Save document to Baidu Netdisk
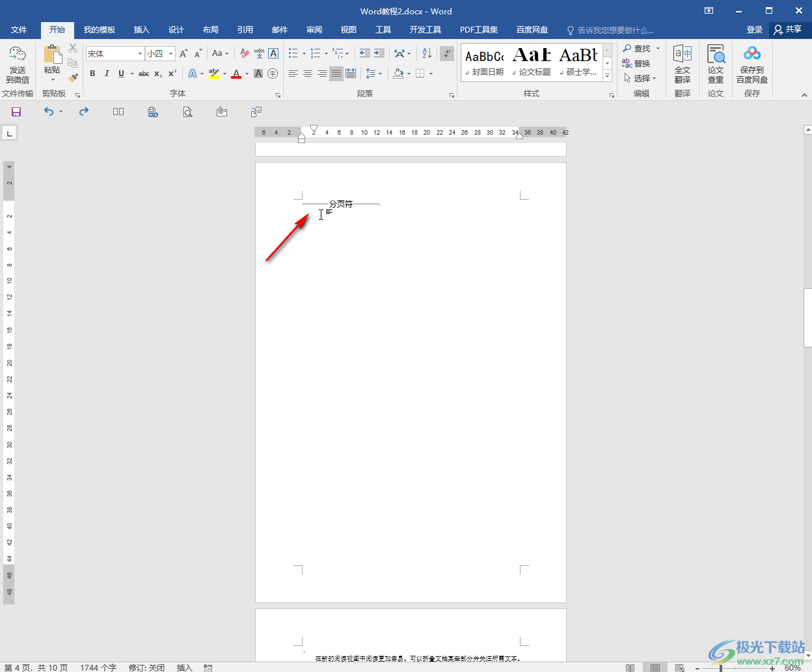 pyautogui.click(x=752, y=64)
